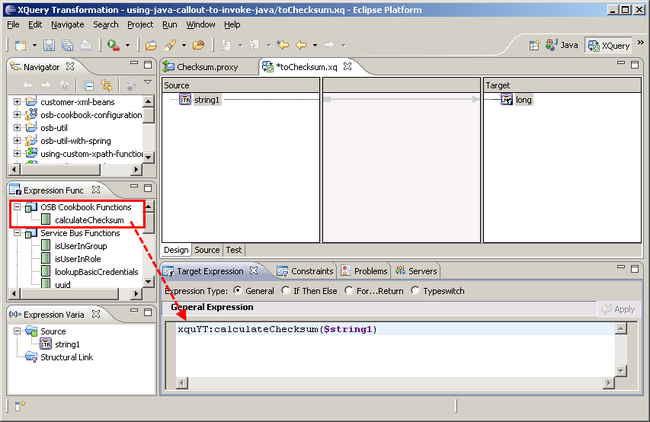
Task: Expand the osb-cookbook-configuration project
Action: pyautogui.click(x=17, y=114)
